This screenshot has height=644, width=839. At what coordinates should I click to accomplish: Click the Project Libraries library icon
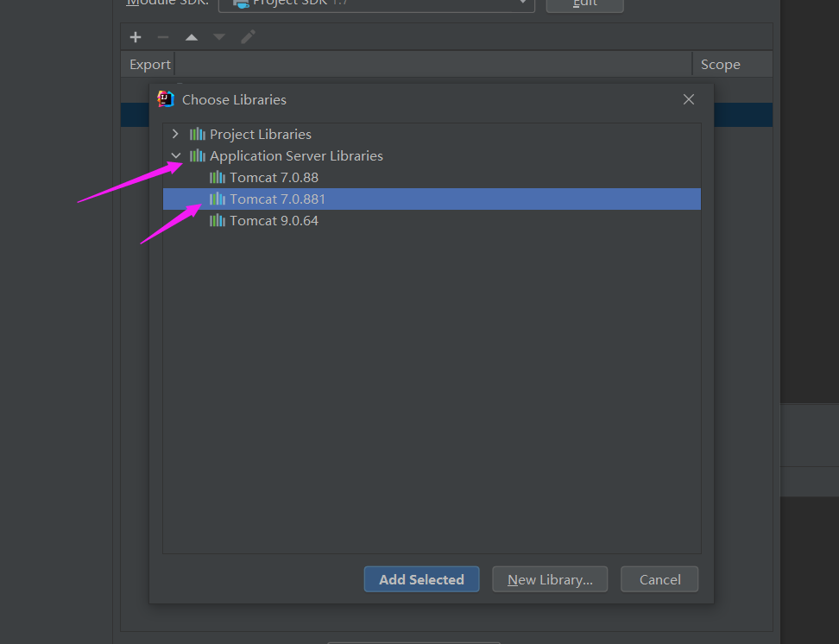point(198,134)
